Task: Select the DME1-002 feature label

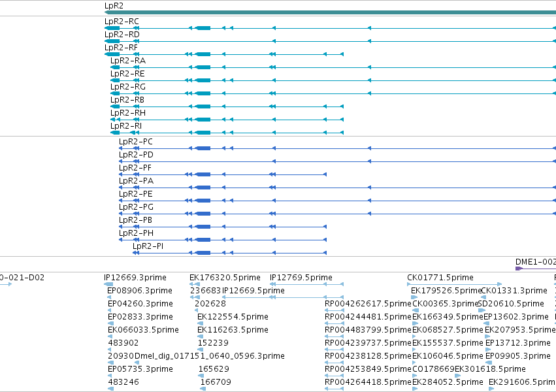Action: click(x=536, y=262)
